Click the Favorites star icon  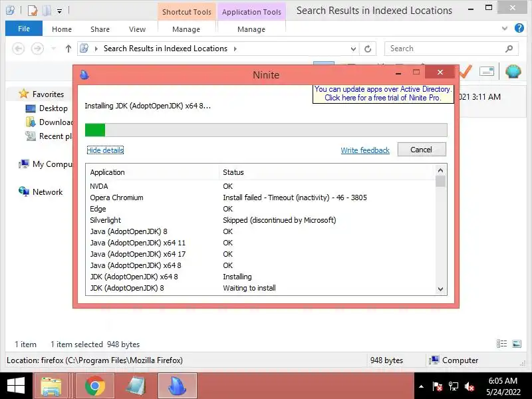point(23,94)
